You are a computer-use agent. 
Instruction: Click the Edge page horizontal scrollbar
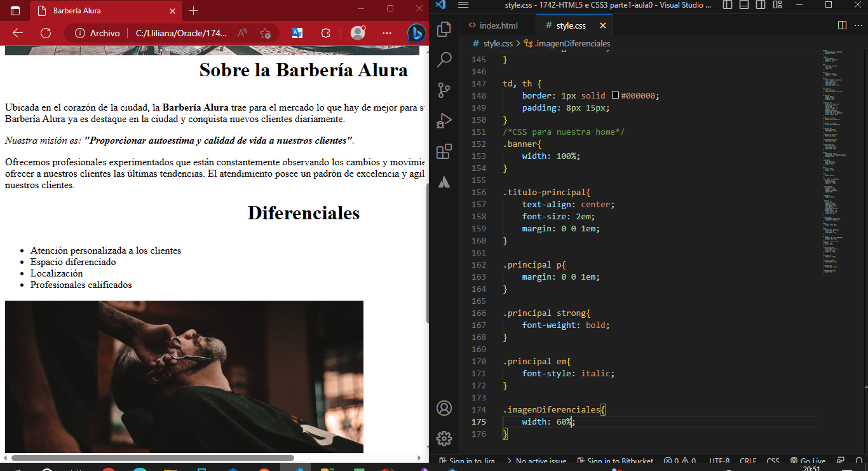pos(153,458)
